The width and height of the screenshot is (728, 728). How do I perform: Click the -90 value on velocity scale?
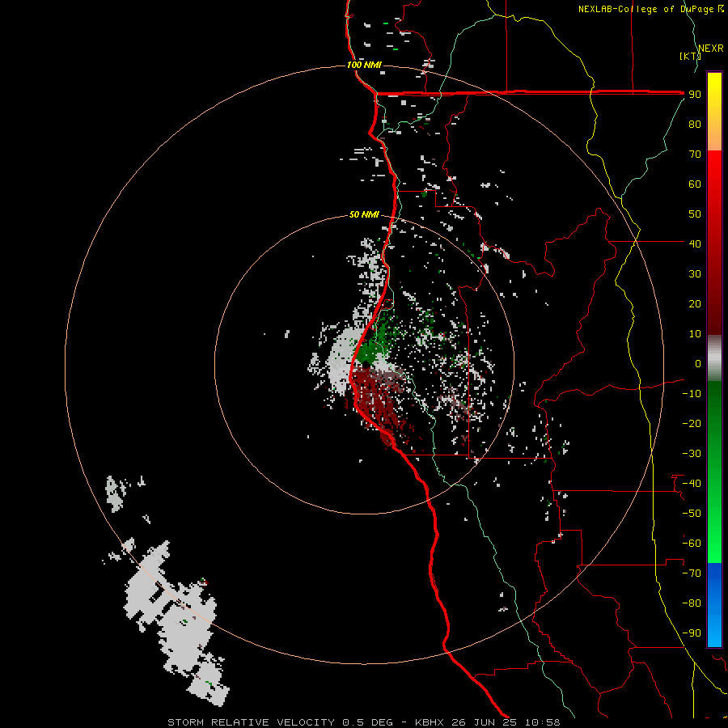tap(692, 633)
